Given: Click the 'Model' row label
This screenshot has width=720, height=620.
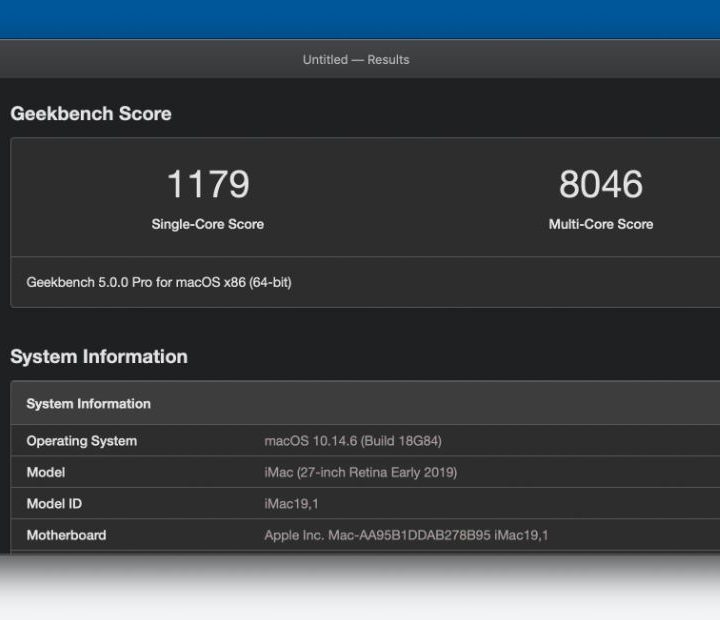Looking at the screenshot, I should tap(46, 472).
